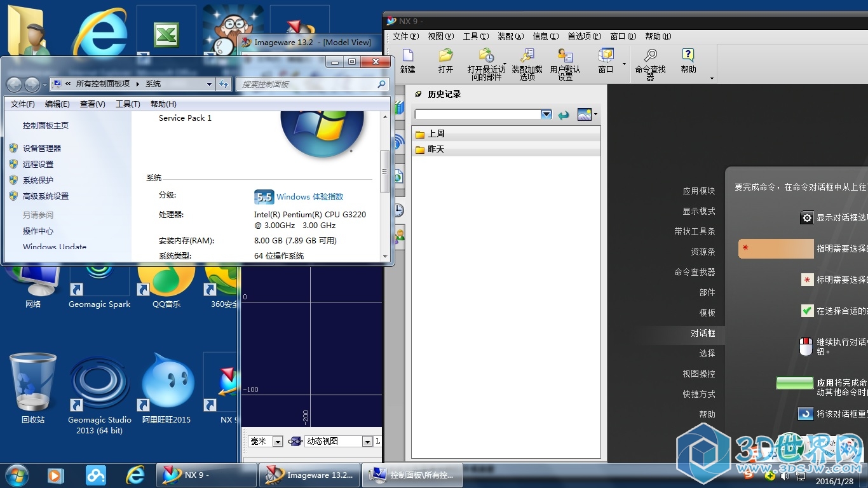
Task: Open 毫米 units dropdown in Imageware
Action: pyautogui.click(x=278, y=441)
